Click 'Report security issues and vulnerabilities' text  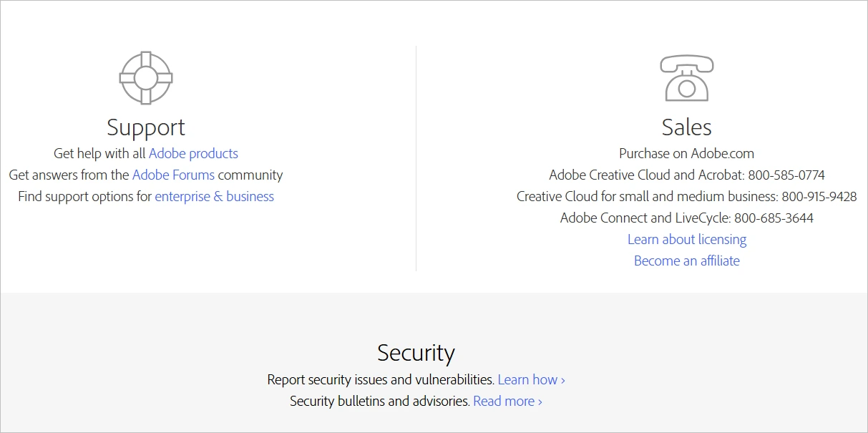[381, 379]
